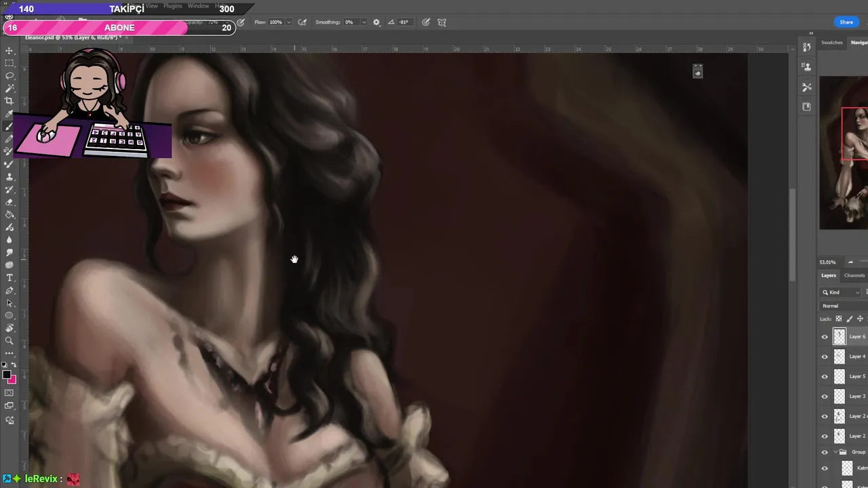Open the History panel icon
868x488 pixels.
(806, 47)
